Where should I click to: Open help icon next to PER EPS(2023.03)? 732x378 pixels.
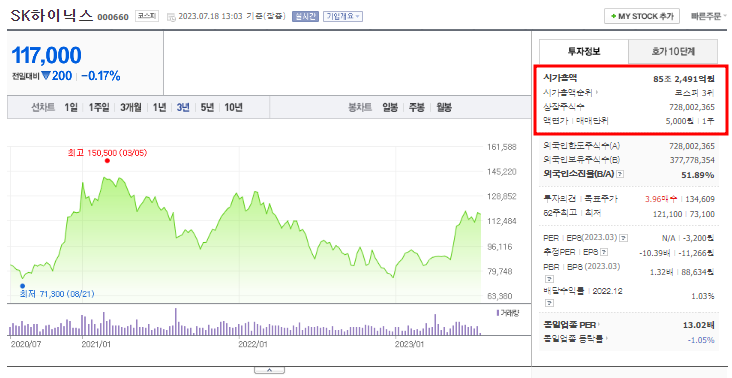[x=624, y=238]
